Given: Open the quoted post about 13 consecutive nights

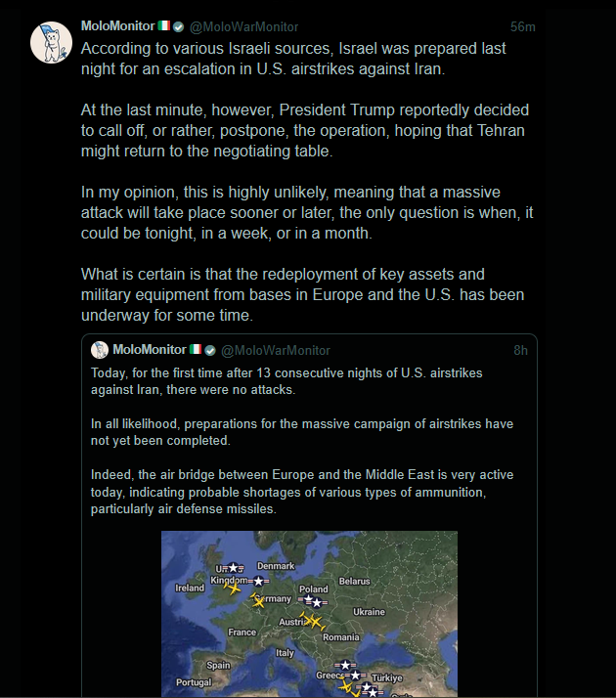Looking at the screenshot, I should 309,515.
